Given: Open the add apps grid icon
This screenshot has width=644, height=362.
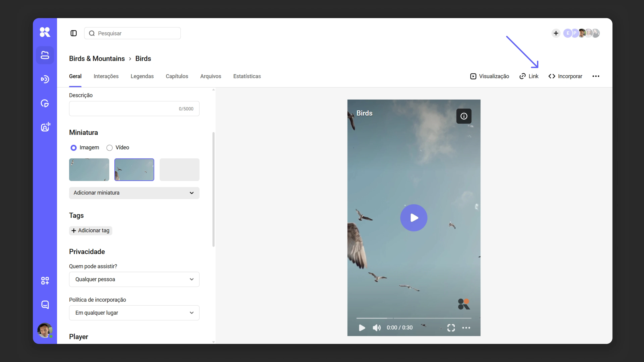Looking at the screenshot, I should pyautogui.click(x=45, y=281).
